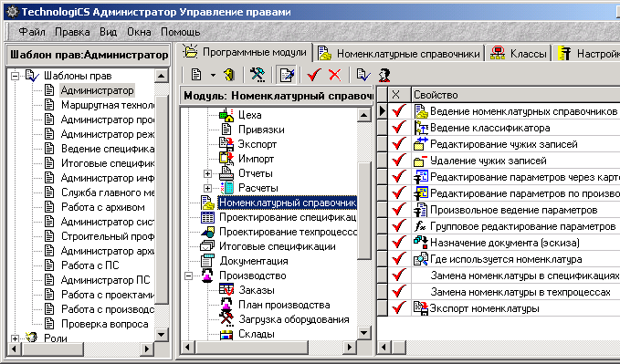
Task: Toggle checkmark for Ведение классификатора
Action: pyautogui.click(x=399, y=128)
